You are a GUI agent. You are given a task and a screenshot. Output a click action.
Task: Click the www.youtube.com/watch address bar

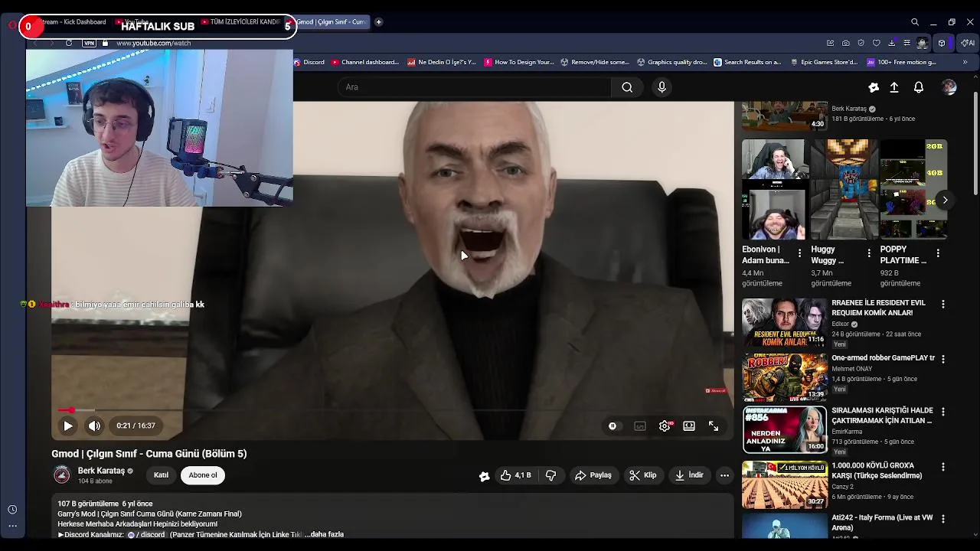pos(154,43)
